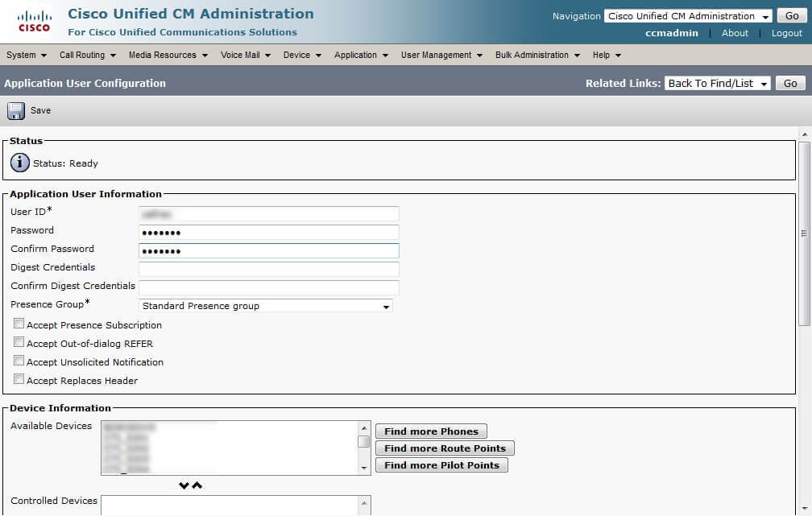Image resolution: width=812 pixels, height=516 pixels.
Task: Focus the Password input field
Action: tap(269, 233)
